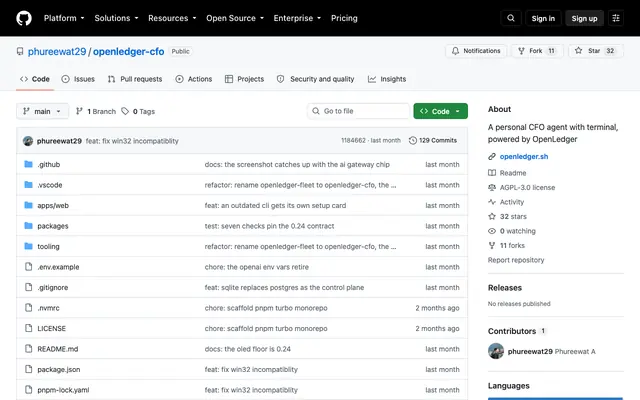Open the .github folder icon
The height and width of the screenshot is (400, 640).
28,164
